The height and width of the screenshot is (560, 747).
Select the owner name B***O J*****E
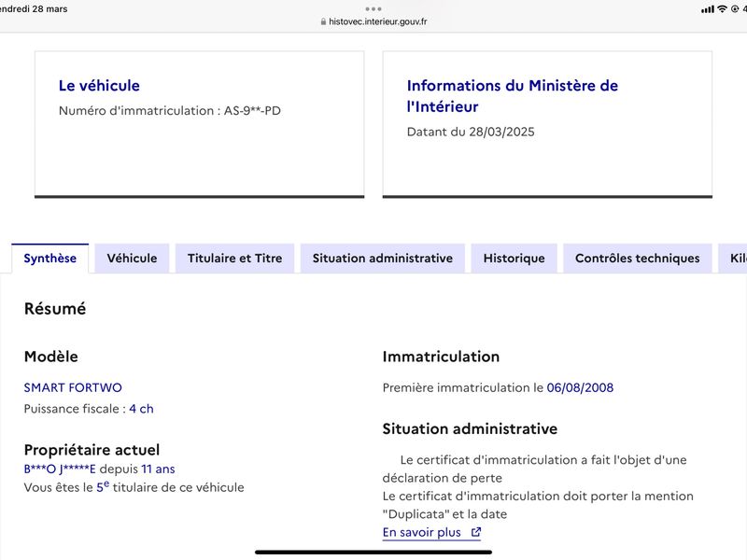coord(60,469)
